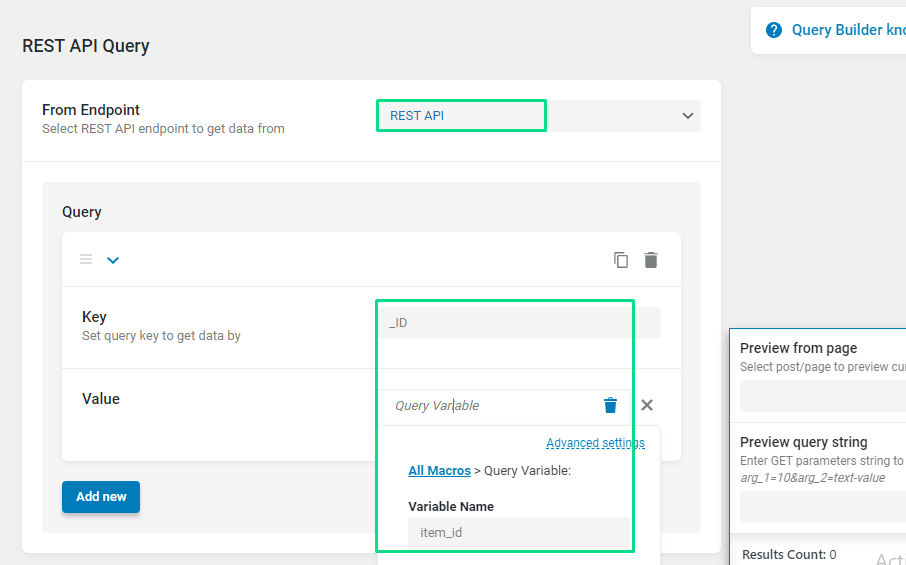
Task: Click the Preview query string input
Action: [823, 507]
